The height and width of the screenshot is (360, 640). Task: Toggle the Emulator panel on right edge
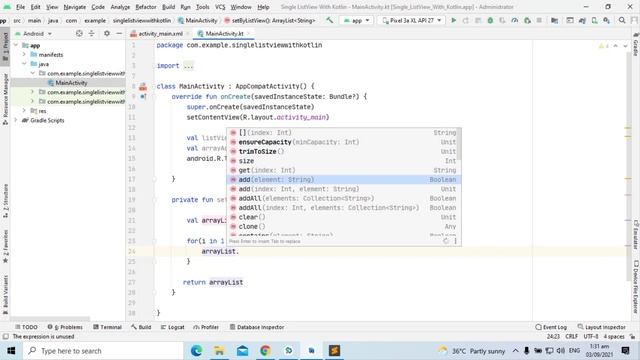636,235
